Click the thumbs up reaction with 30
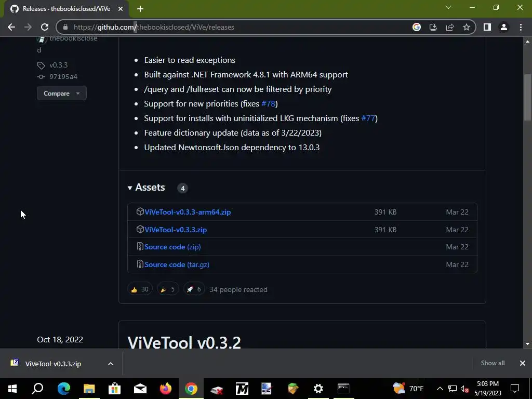532x399 pixels. point(140,289)
